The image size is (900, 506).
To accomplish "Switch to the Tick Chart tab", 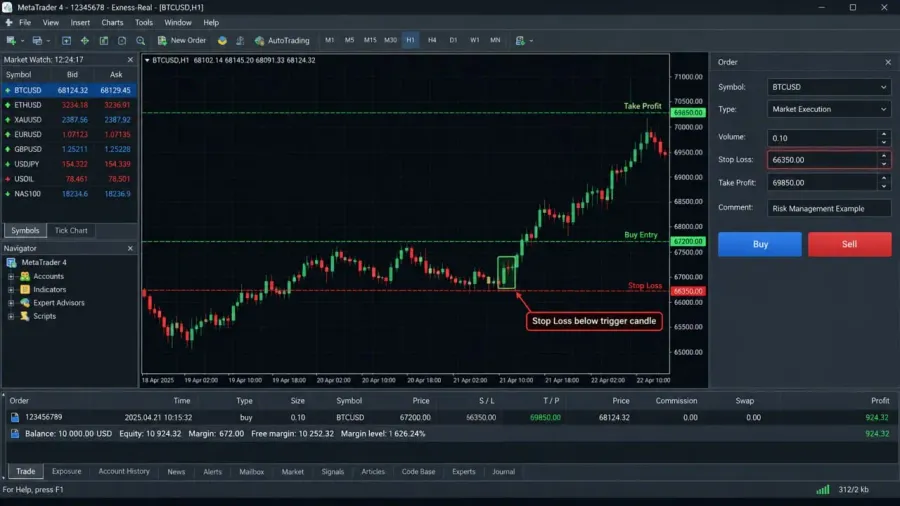I will tap(71, 230).
